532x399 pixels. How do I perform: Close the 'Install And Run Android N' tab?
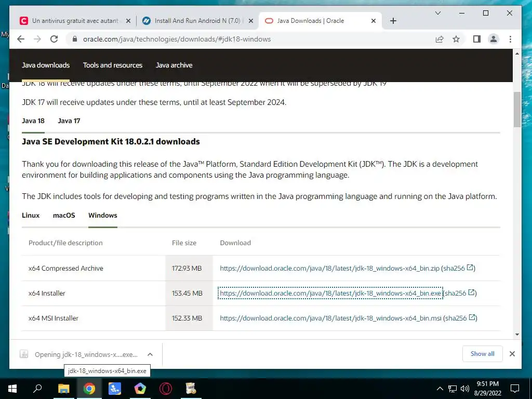click(x=251, y=21)
